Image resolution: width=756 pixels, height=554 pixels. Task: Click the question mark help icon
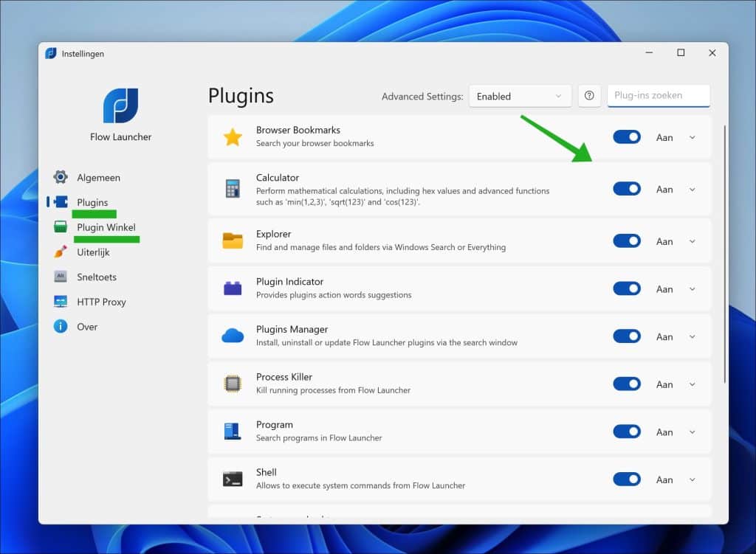click(589, 96)
